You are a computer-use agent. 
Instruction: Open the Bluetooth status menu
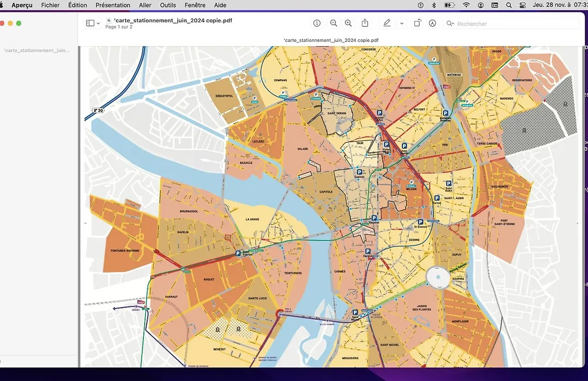[434, 5]
